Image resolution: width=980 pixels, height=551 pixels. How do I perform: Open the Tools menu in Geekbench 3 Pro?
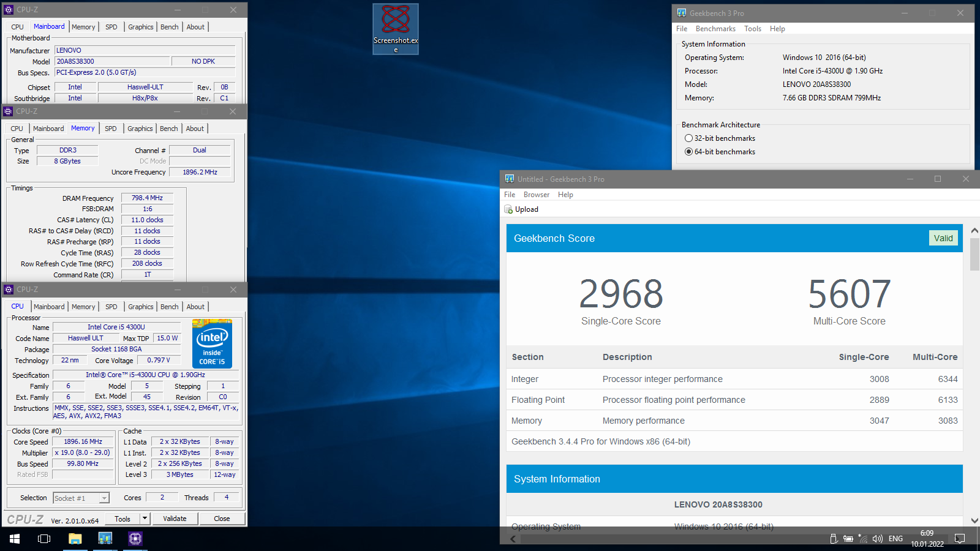(753, 29)
